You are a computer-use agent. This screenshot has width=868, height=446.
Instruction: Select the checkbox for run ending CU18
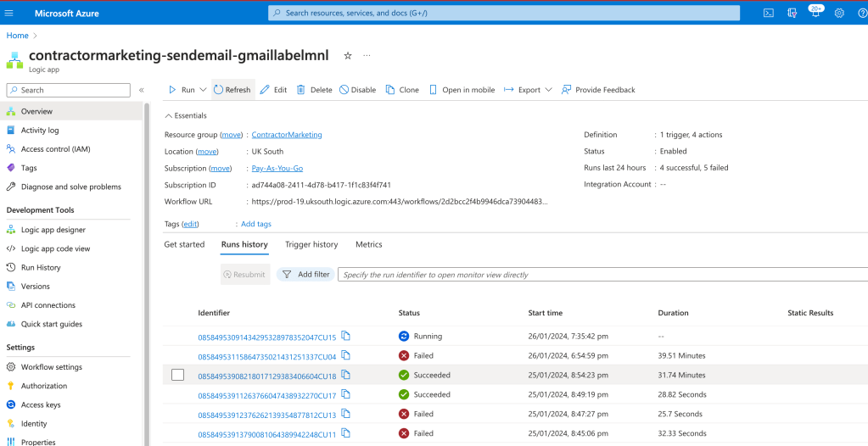tap(177, 375)
